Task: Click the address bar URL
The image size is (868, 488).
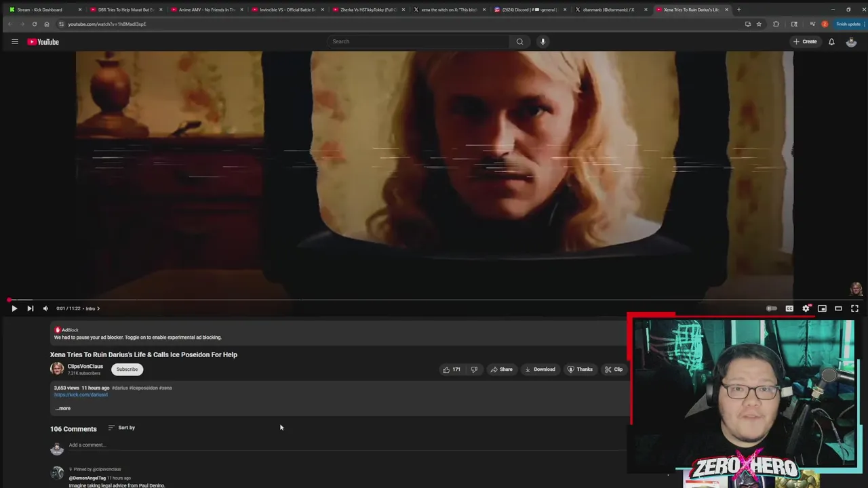Action: (x=107, y=24)
